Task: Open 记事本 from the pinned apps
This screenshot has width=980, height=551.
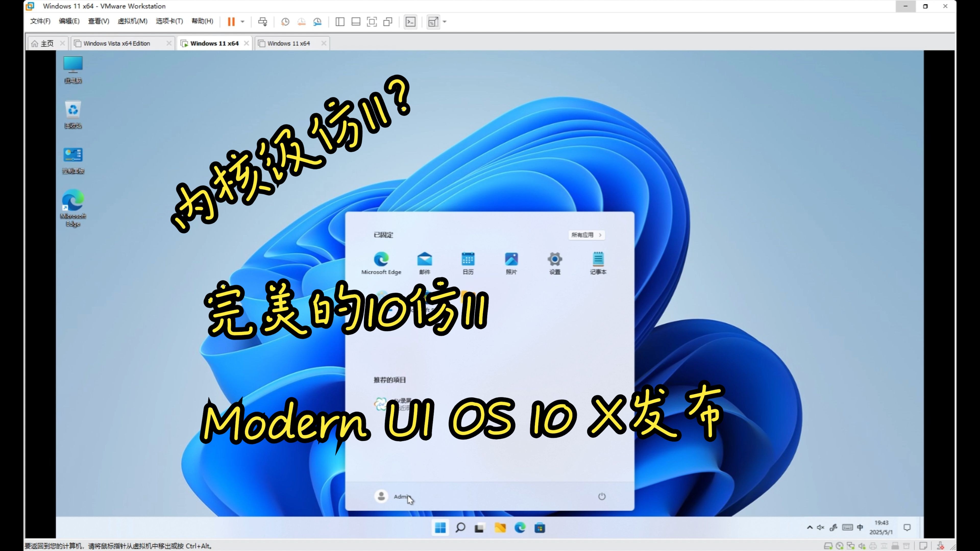Action: [x=598, y=263]
